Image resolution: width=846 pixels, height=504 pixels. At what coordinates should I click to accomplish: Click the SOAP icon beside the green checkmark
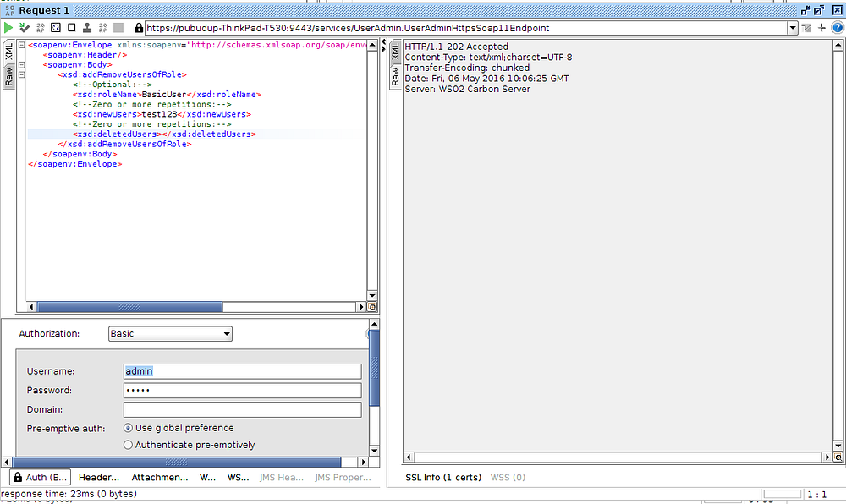[41, 28]
